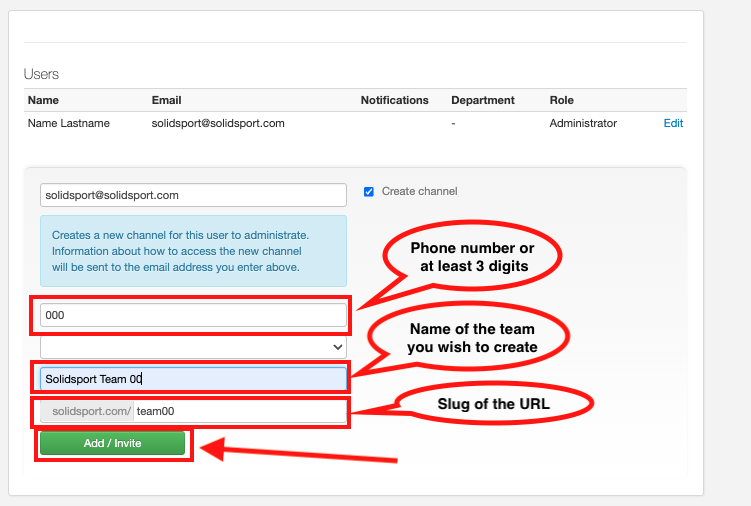Click the Name Lastname cell in users table
This screenshot has height=506, width=751.
(69, 123)
